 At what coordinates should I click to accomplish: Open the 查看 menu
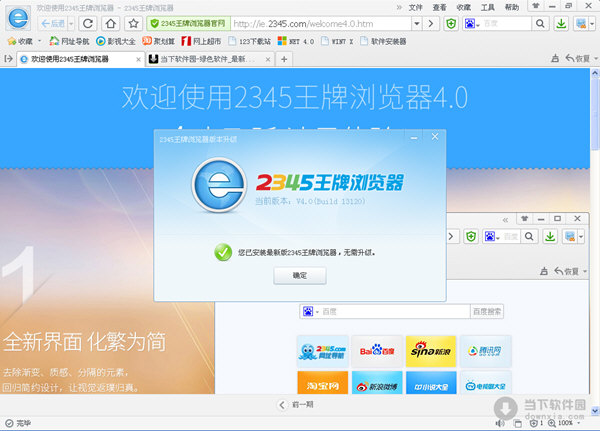(439, 7)
